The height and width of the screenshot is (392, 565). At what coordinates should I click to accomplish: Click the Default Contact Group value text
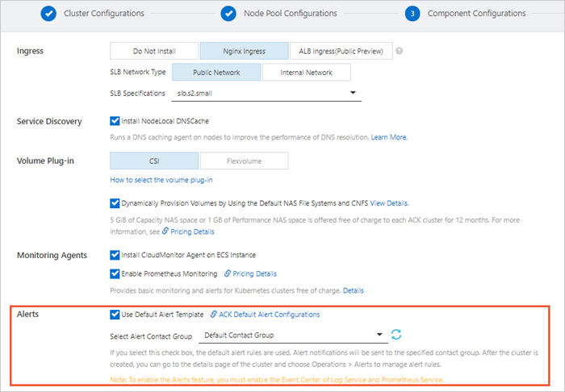(239, 335)
